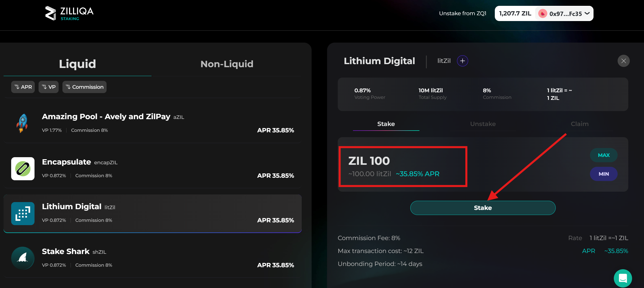Click the Stake Shark fin icon

pyautogui.click(x=23, y=258)
